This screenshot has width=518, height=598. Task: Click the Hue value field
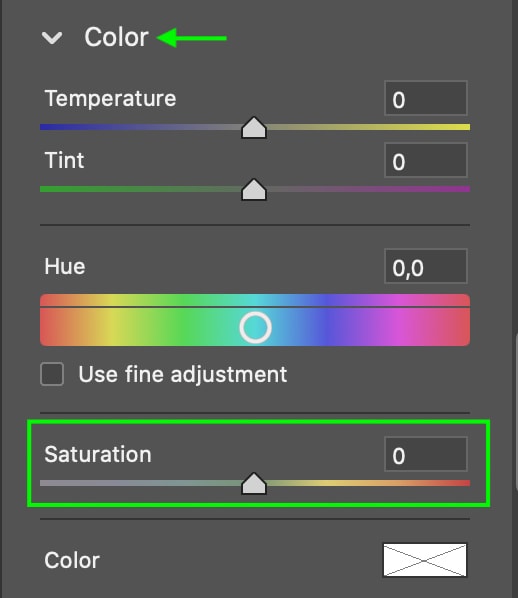coord(426,266)
